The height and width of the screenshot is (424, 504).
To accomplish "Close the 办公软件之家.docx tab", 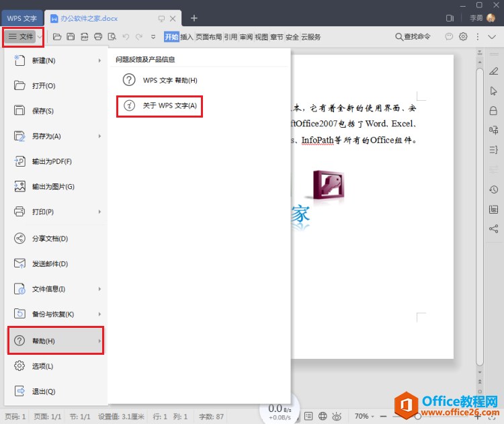I will [x=173, y=19].
